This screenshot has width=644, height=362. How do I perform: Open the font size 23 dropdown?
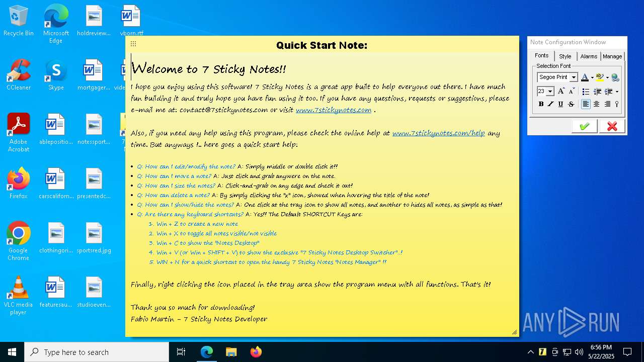tap(550, 92)
